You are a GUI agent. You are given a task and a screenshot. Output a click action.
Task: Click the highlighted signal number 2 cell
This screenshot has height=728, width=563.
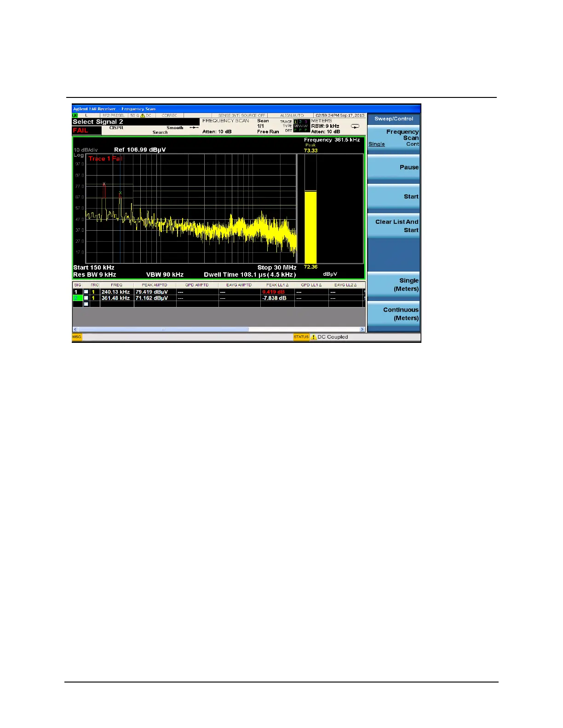(77, 298)
